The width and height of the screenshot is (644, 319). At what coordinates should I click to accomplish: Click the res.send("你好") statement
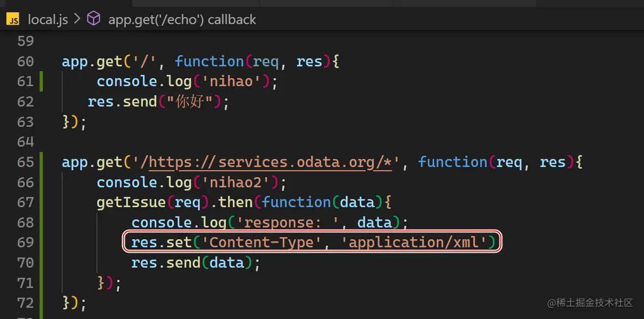[158, 102]
